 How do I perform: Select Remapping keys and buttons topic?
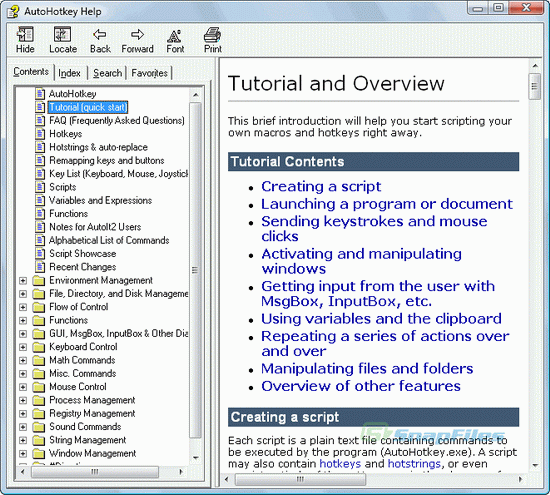pos(107,161)
